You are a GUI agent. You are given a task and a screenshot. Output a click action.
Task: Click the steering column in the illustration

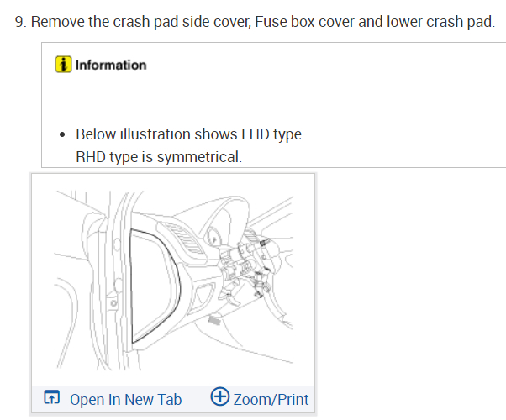(244, 260)
